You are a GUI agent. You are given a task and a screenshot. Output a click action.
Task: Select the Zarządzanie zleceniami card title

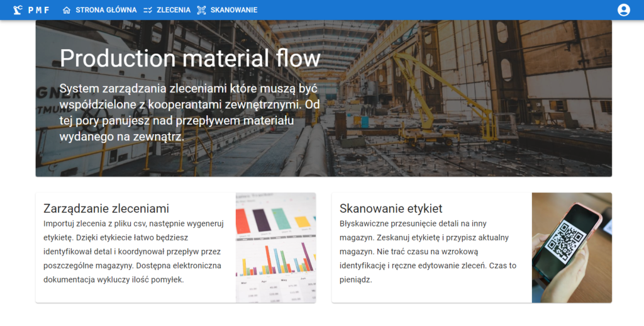click(x=106, y=208)
